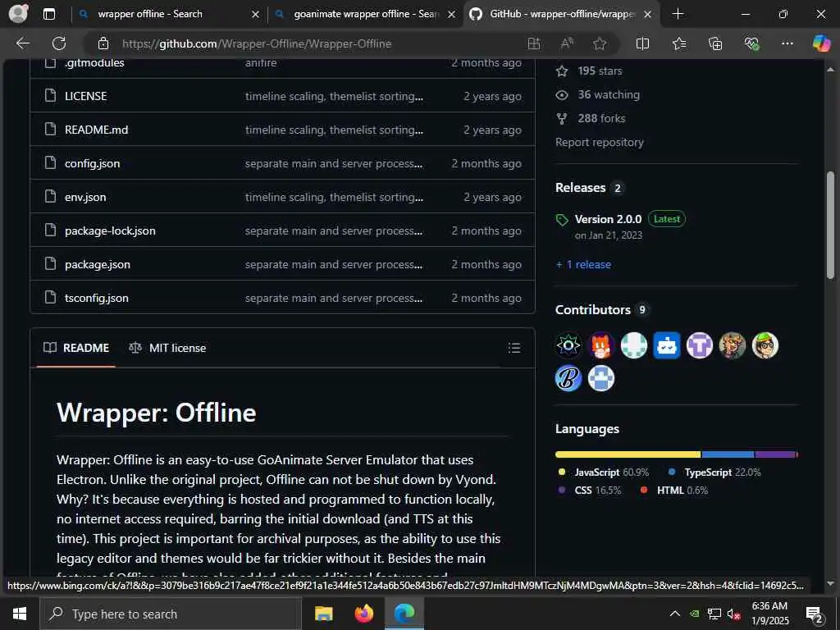Switch to 'goanimate wrapper offline' search tab
Image resolution: width=840 pixels, height=630 pixels.
tap(364, 14)
